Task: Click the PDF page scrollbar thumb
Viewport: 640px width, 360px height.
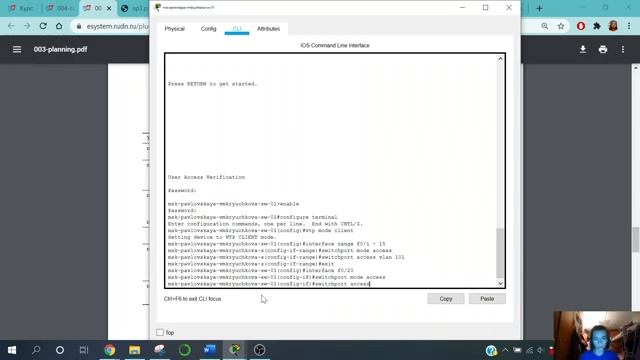Action: click(636, 239)
